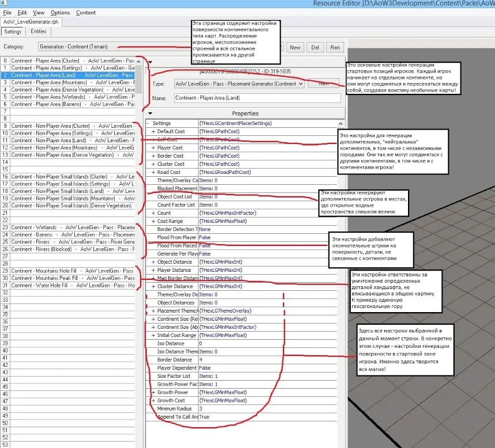Viewport: 495px width, 448px height.
Task: Expand the Growth Power property
Action: pyautogui.click(x=153, y=392)
